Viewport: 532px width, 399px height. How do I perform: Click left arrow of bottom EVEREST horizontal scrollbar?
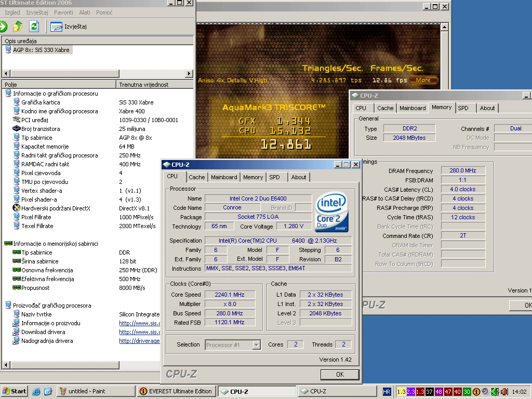(6, 365)
